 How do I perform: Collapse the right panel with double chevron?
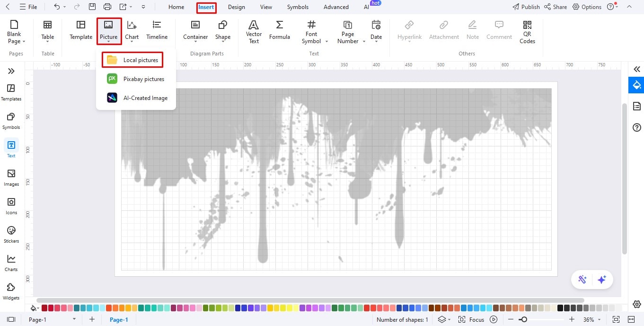(x=636, y=69)
